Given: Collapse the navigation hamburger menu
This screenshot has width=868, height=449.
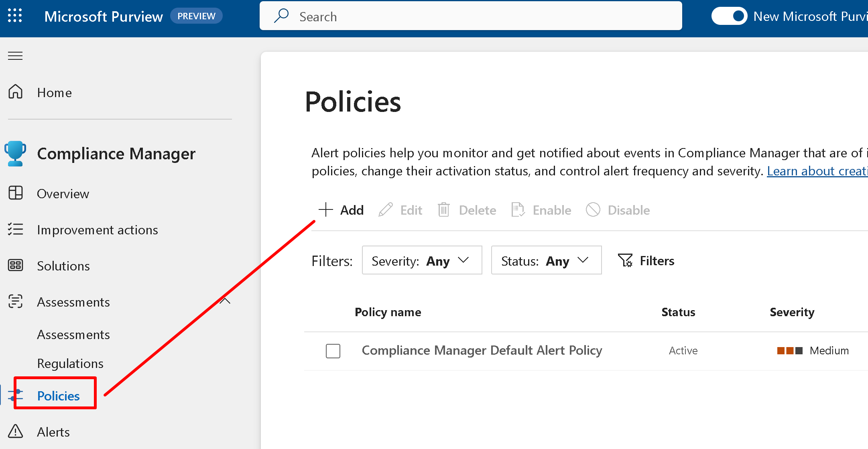Looking at the screenshot, I should 15,56.
